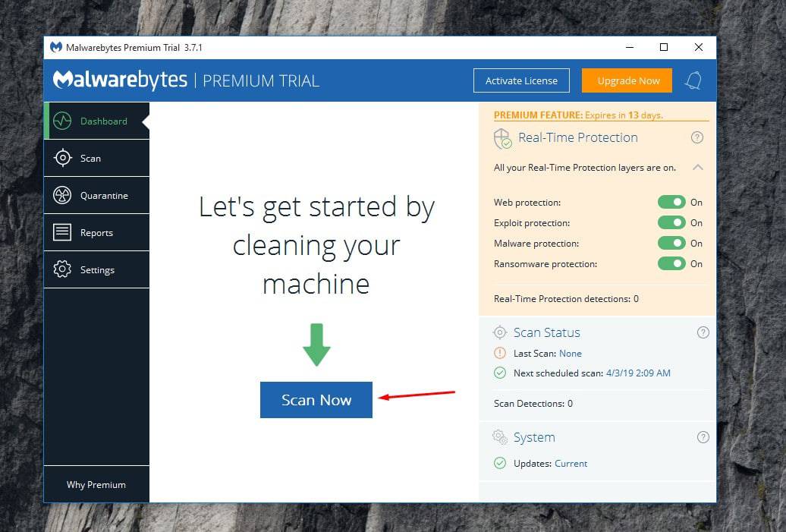Open the next scheduled scan date link
This screenshot has height=532, width=786.
(x=637, y=373)
